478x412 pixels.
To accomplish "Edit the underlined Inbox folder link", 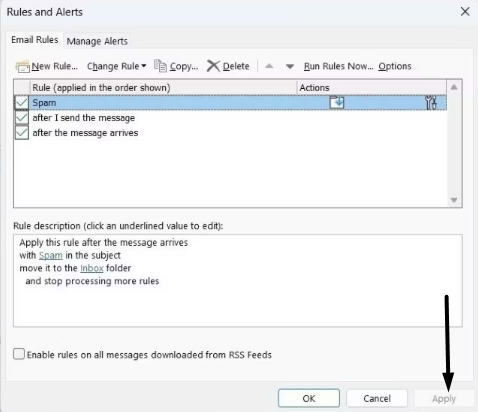I will (92, 268).
